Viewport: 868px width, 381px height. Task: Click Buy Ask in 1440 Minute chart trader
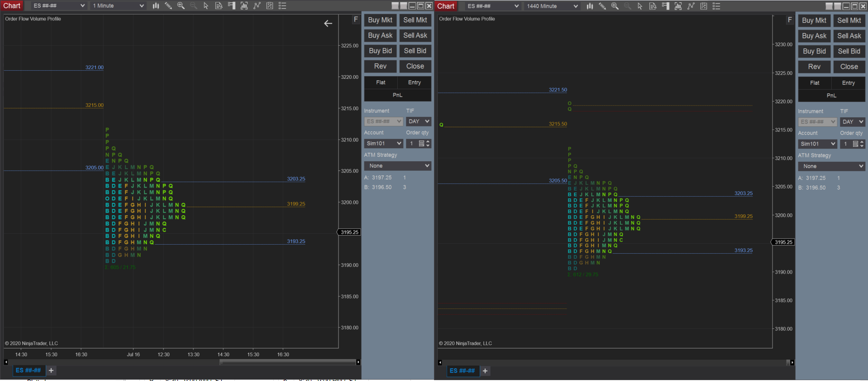tap(814, 36)
